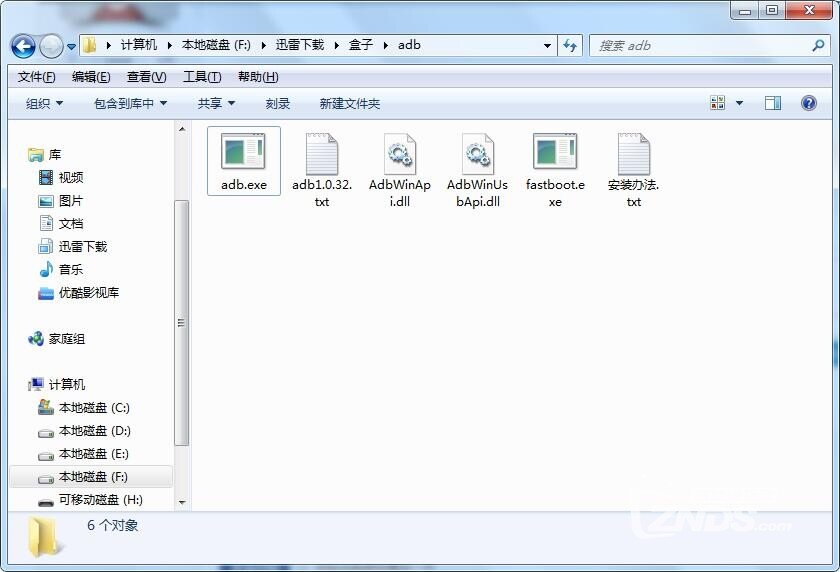Screen dimensions: 840x572
Task: Open the 组织 dropdown menu
Action: (44, 104)
